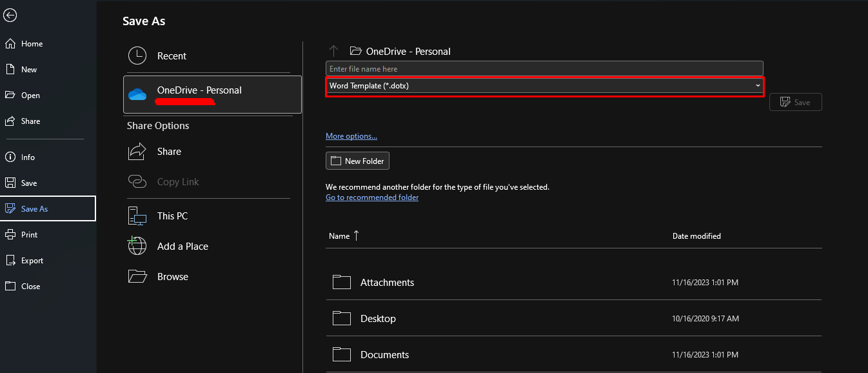Click the Save As pencil-disk icon
Viewport: 868px width, 373px height.
[10, 209]
